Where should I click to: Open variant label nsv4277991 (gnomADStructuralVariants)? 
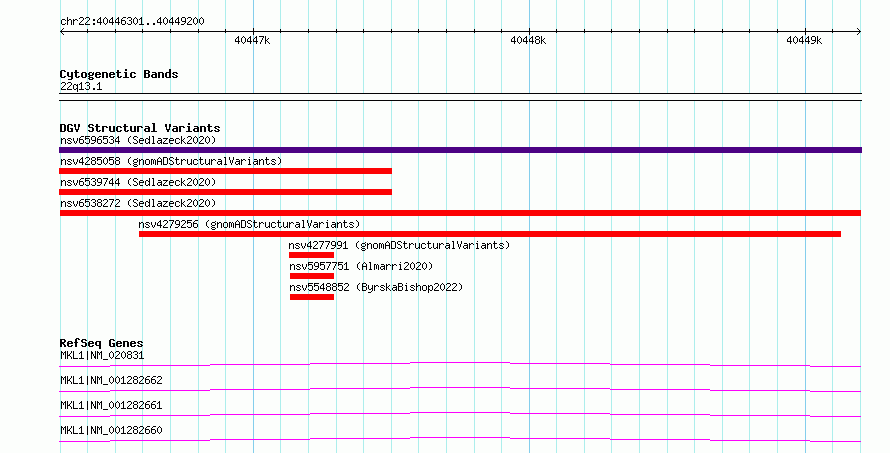(400, 245)
